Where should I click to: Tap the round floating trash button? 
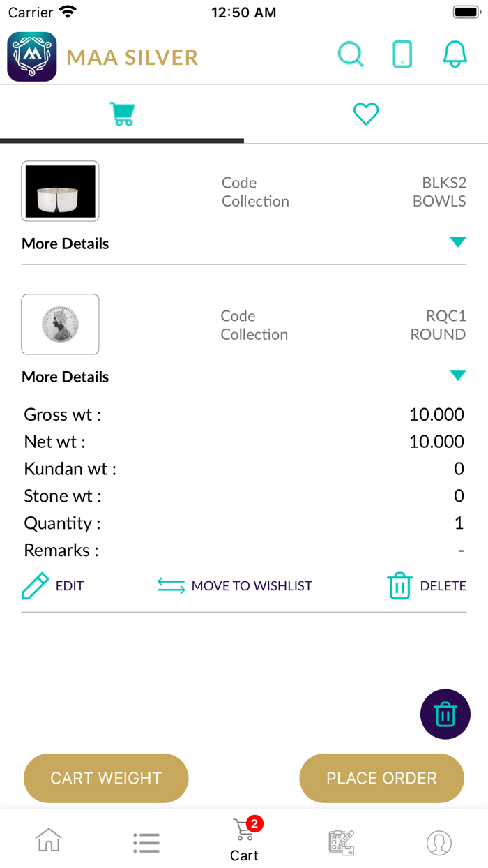[445, 714]
